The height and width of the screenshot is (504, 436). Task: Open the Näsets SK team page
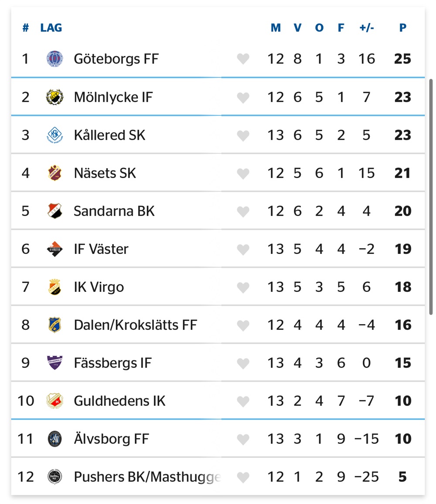point(105,173)
